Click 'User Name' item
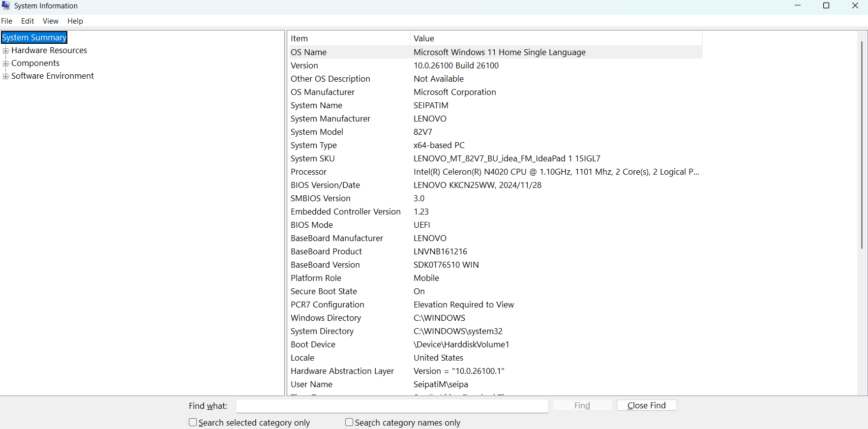 [x=311, y=384]
